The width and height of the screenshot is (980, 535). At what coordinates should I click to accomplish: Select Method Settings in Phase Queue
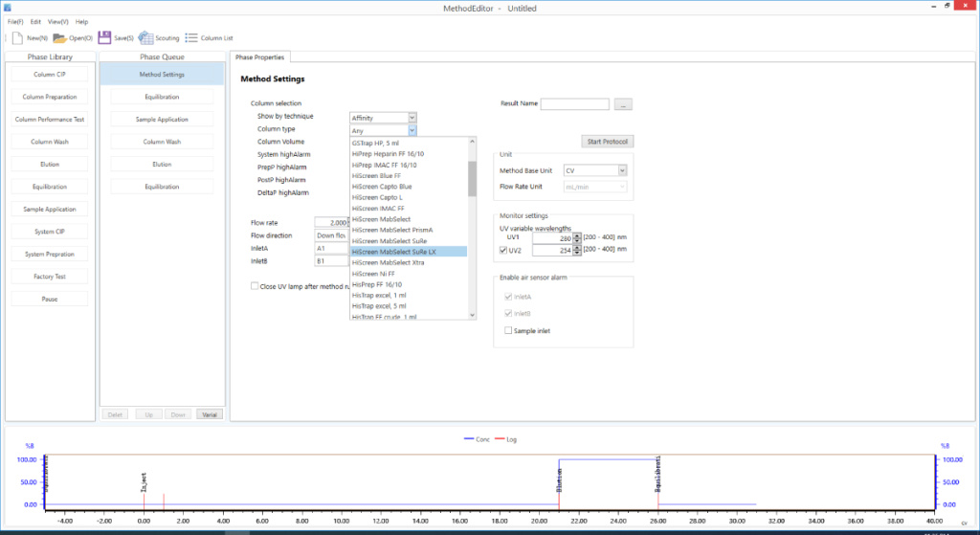[x=162, y=75]
